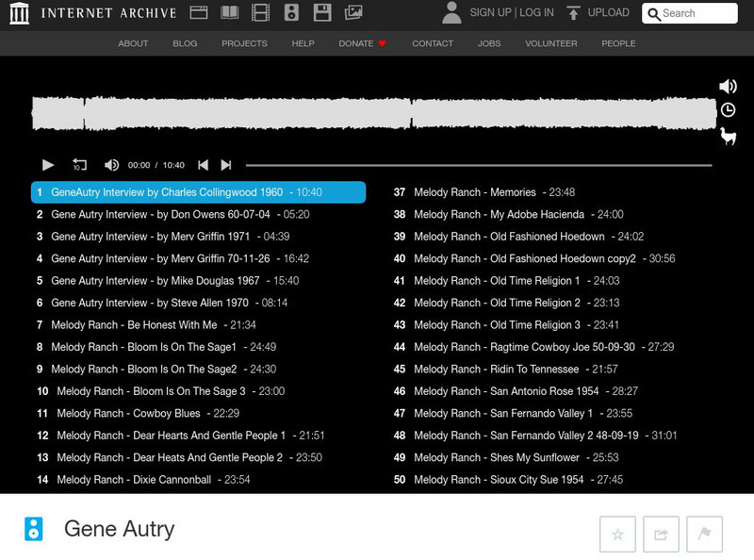Open the Texts book icon
Screen dimensions: 754x560
229,13
